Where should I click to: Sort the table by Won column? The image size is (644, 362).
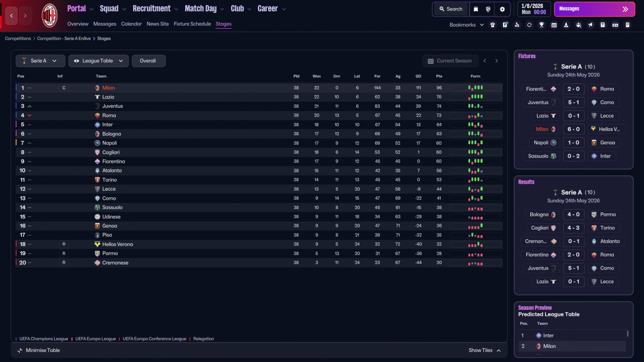click(x=316, y=76)
